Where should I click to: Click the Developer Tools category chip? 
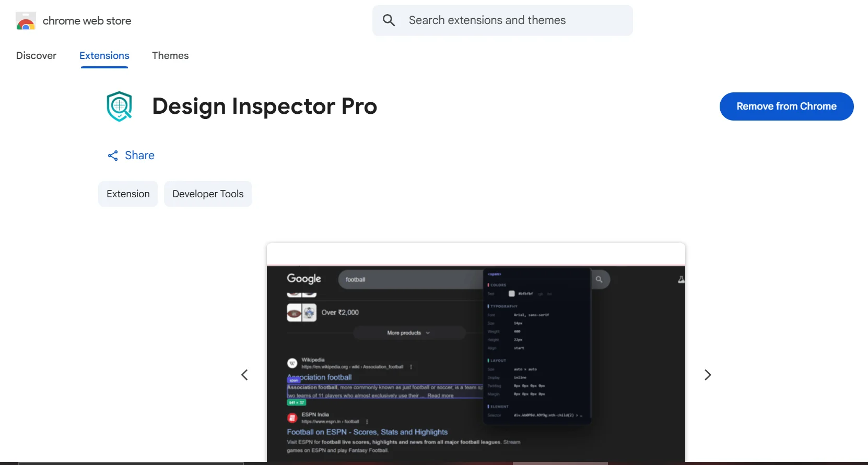coord(208,194)
